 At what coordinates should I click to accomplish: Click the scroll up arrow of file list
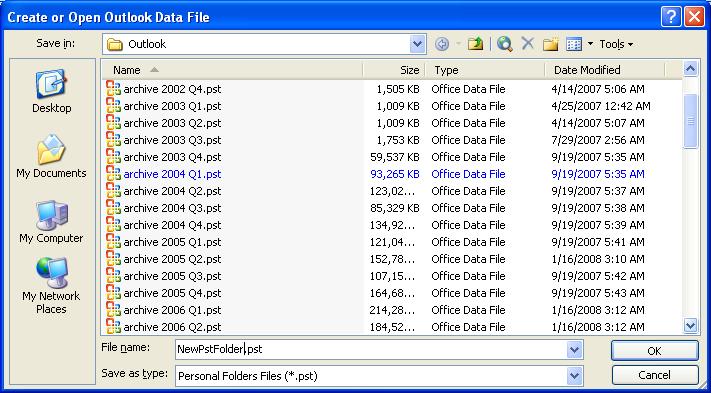coord(690,69)
